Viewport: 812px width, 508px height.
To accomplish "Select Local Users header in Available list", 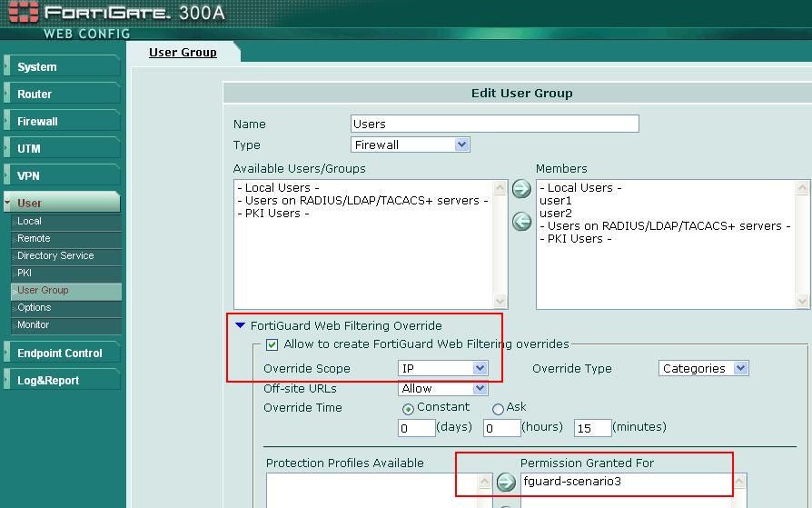I will pyautogui.click(x=278, y=187).
